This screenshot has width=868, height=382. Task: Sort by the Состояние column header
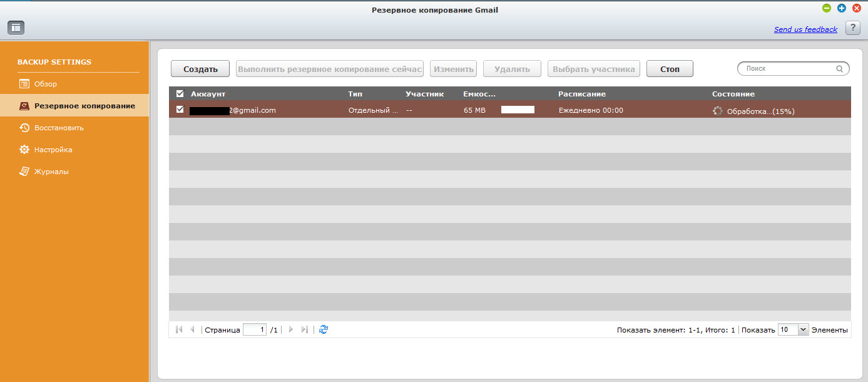(x=733, y=94)
